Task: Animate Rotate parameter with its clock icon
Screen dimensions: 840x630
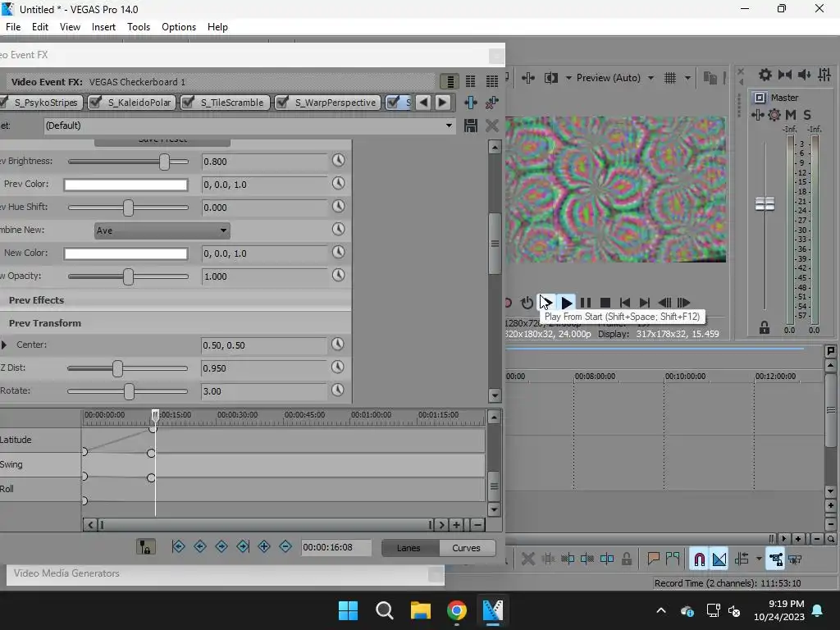Action: point(337,390)
